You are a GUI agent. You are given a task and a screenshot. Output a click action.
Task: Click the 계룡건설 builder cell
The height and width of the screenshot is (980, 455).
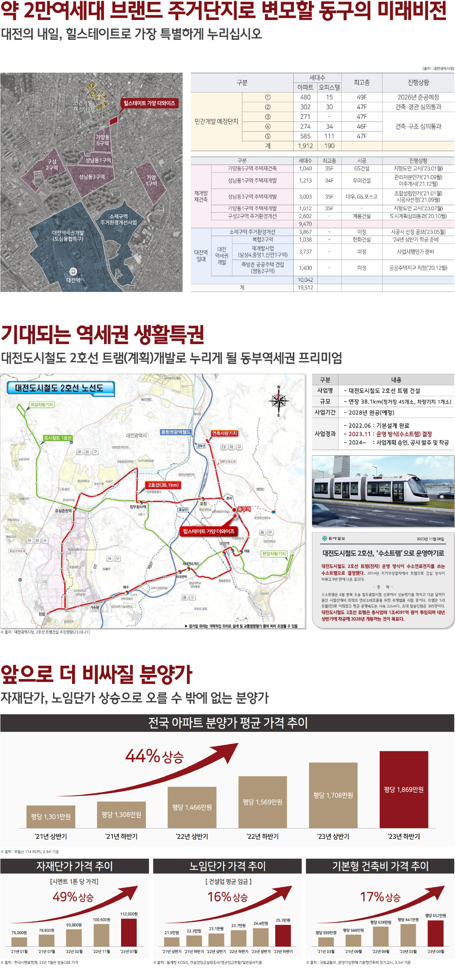click(362, 216)
